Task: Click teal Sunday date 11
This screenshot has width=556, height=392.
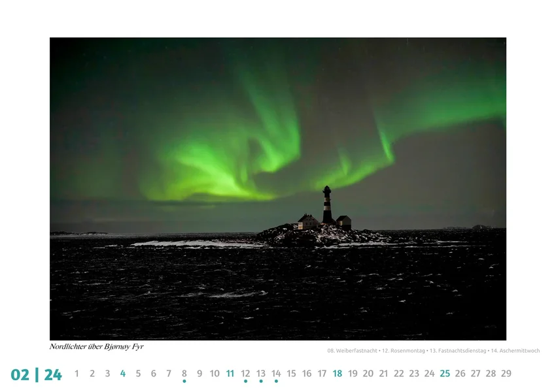Action: 230,374
